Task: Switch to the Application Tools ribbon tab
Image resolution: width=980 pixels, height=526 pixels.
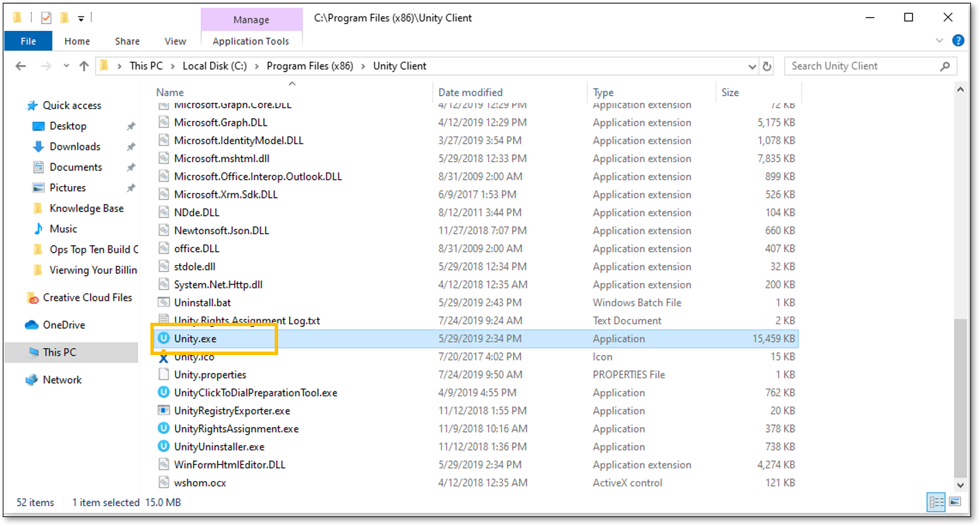Action: (x=251, y=41)
